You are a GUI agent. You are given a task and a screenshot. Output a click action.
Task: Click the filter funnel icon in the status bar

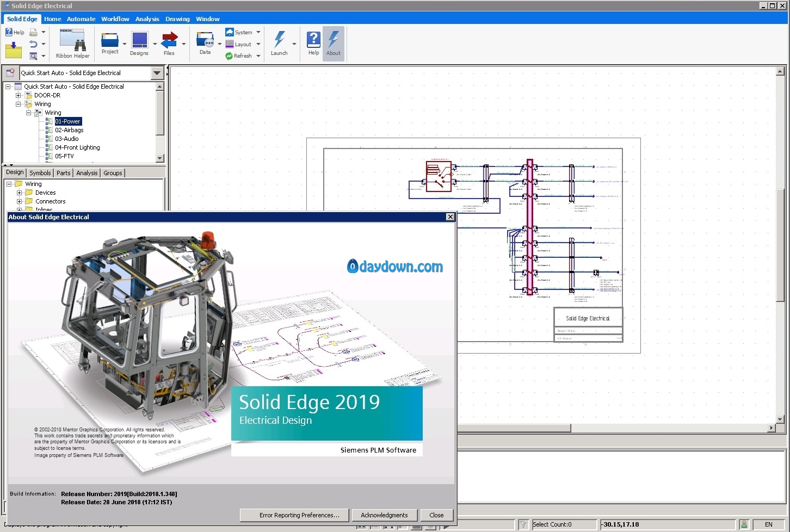click(523, 524)
